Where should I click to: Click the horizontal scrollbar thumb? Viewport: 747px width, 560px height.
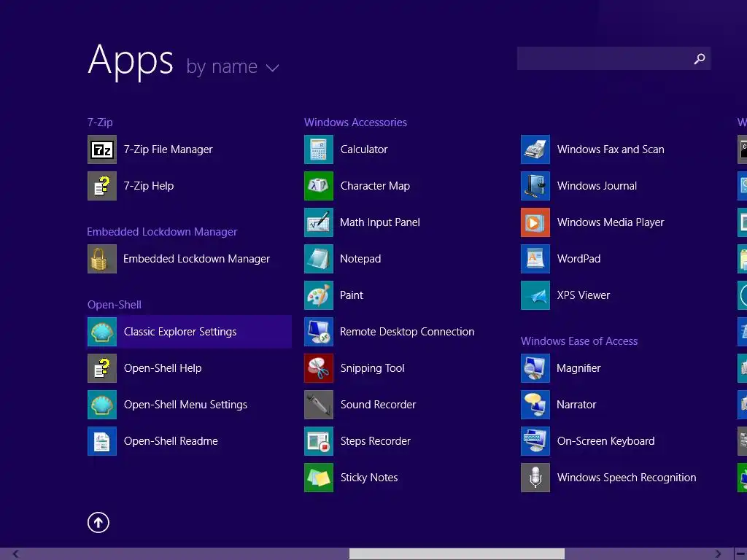[x=457, y=554]
